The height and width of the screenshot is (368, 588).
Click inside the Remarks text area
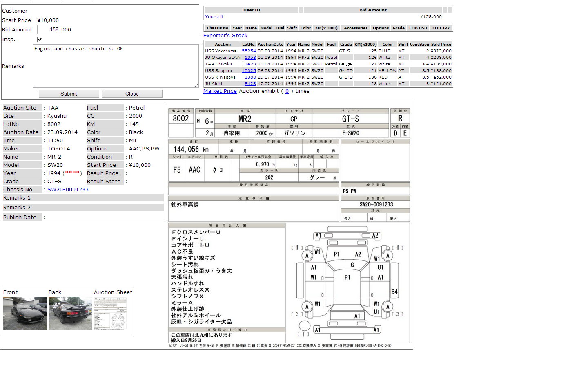point(116,66)
